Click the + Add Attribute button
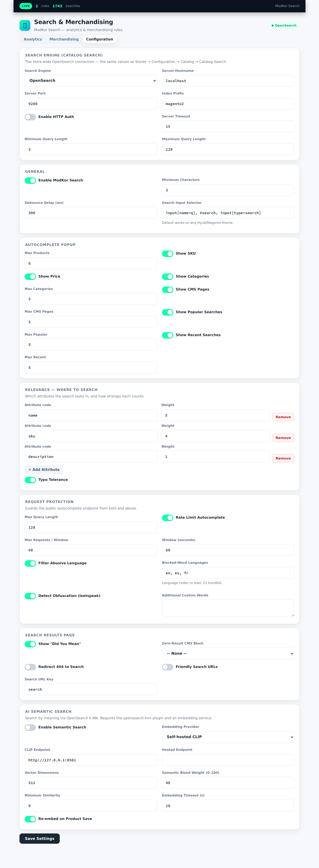The image size is (319, 868). click(44, 470)
